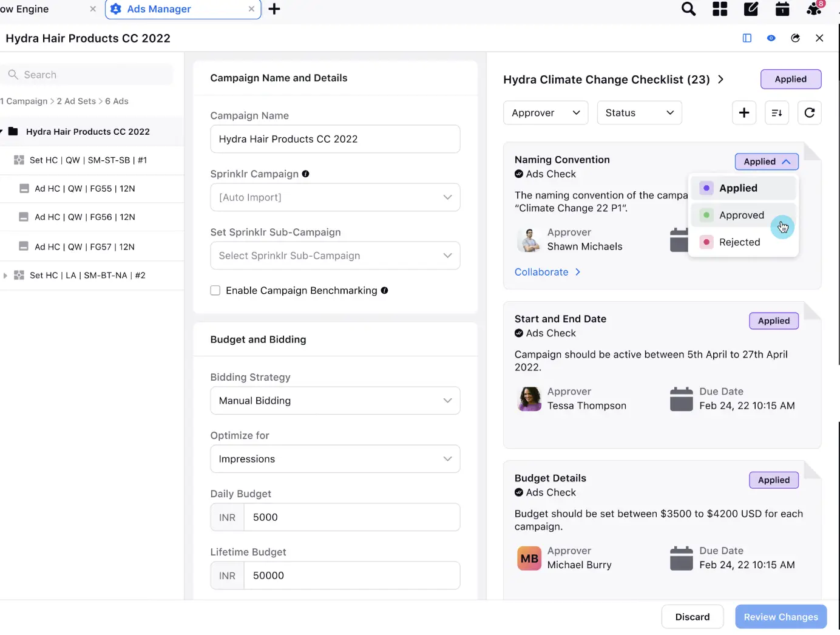Viewport: 840px width, 635px height.
Task: Close the Engine tab
Action: pyautogui.click(x=93, y=9)
